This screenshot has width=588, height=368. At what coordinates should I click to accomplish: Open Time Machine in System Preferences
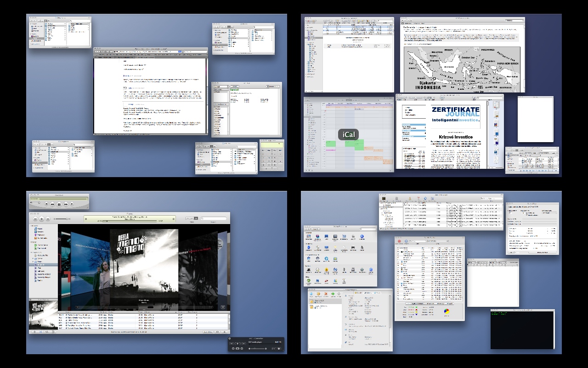[362, 270]
